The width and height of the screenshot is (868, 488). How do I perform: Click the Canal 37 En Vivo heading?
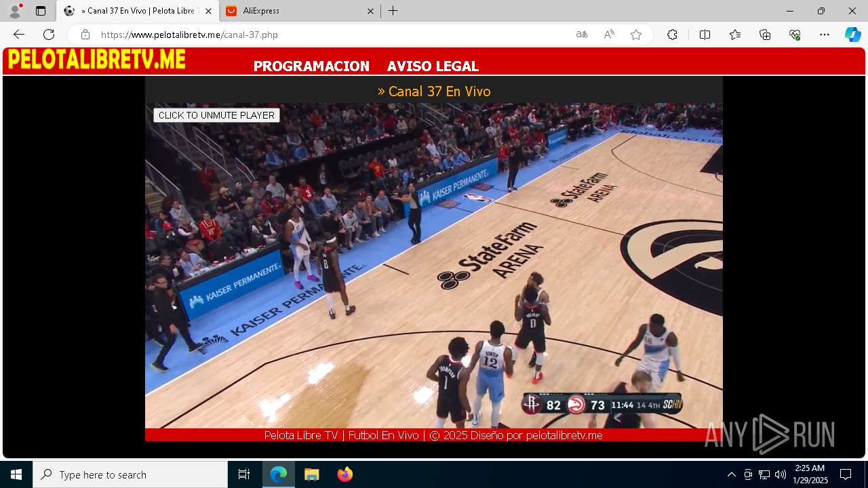tap(434, 91)
